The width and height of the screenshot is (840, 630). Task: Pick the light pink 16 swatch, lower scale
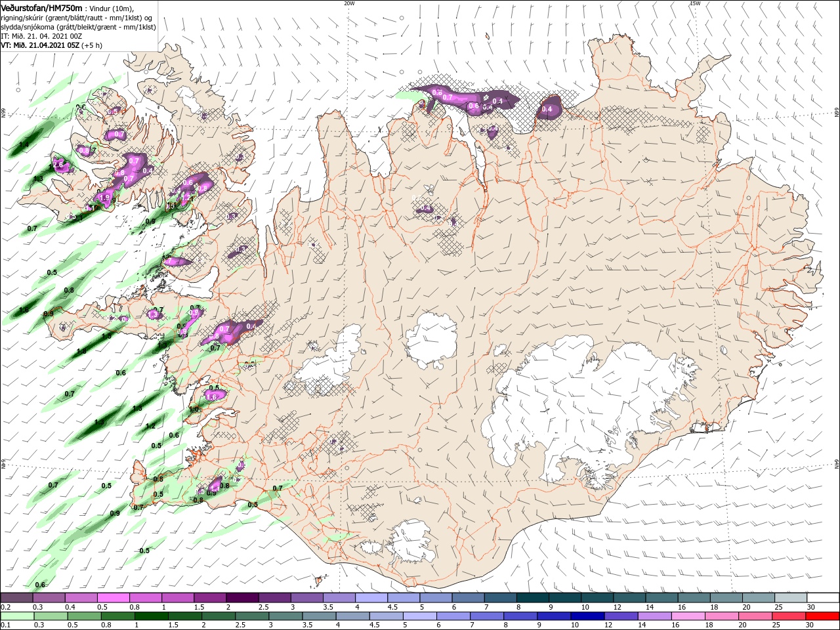[x=688, y=616]
